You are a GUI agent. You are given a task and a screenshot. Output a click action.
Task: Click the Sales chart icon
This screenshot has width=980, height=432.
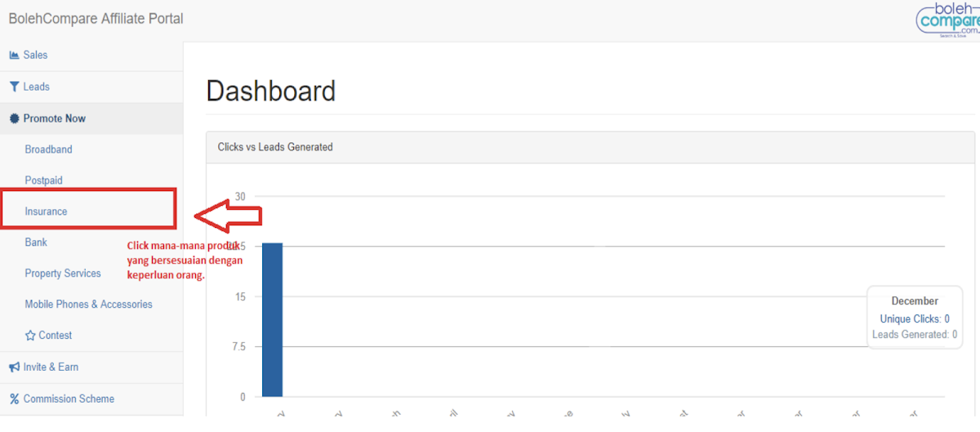click(x=14, y=56)
